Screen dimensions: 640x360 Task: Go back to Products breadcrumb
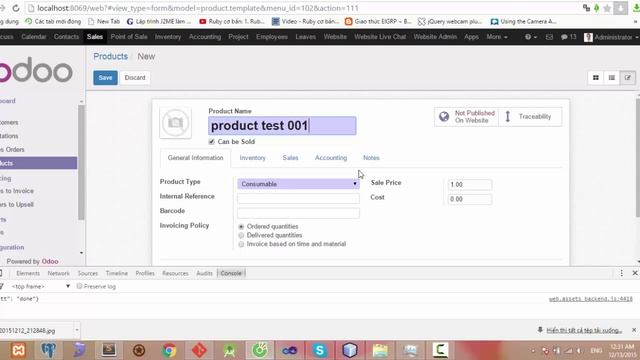(x=111, y=56)
